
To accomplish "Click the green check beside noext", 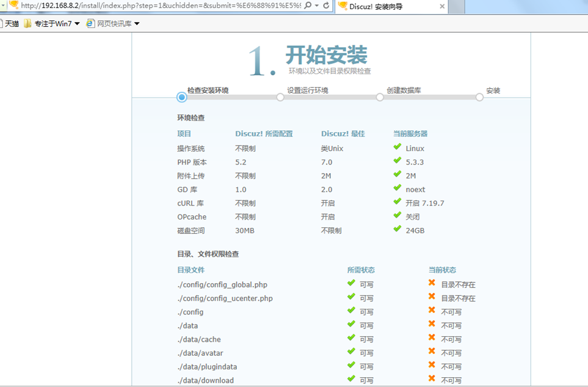I will click(x=397, y=188).
